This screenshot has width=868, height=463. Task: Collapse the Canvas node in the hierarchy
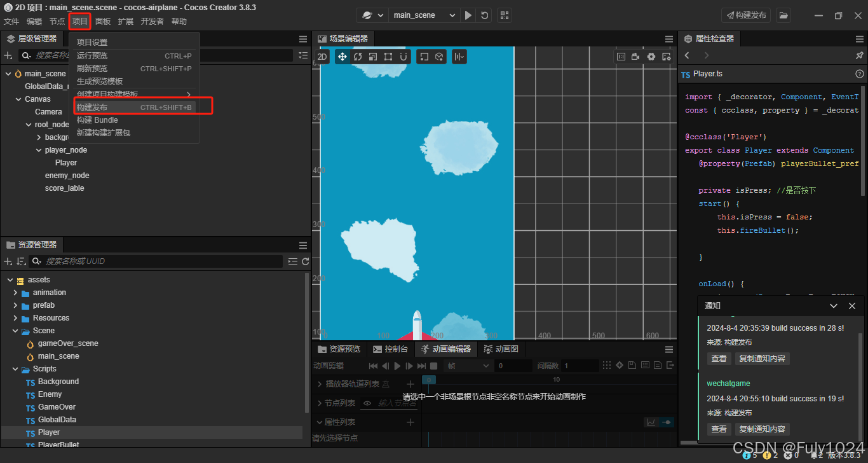pyautogui.click(x=18, y=99)
